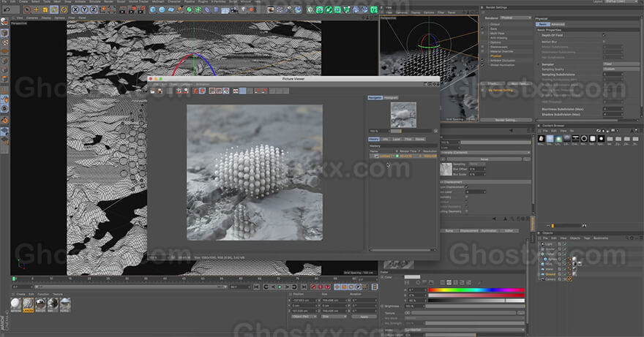Open the Sampler dropdown set to Fixed
This screenshot has width=644, height=337.
coord(621,64)
